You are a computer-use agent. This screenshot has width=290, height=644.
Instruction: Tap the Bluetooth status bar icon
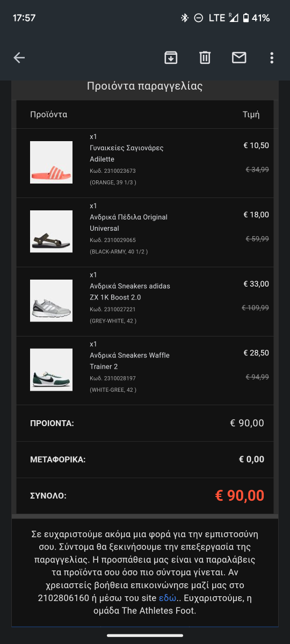click(x=184, y=18)
